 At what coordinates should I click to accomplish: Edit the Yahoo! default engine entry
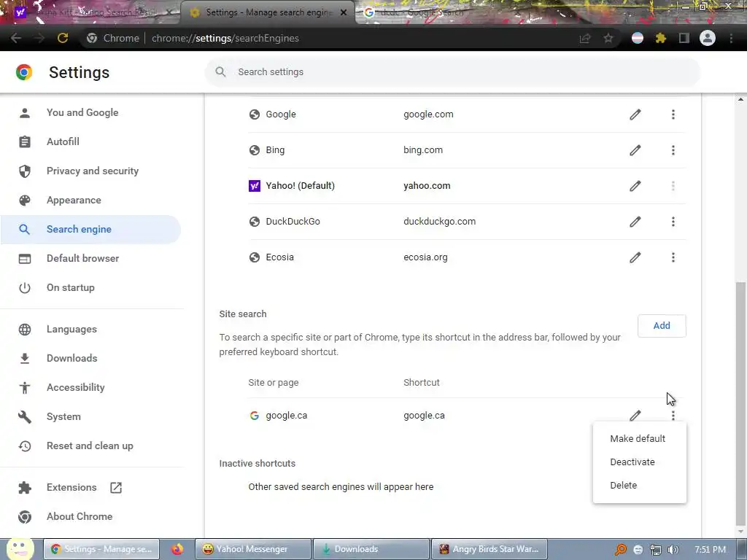pos(635,186)
